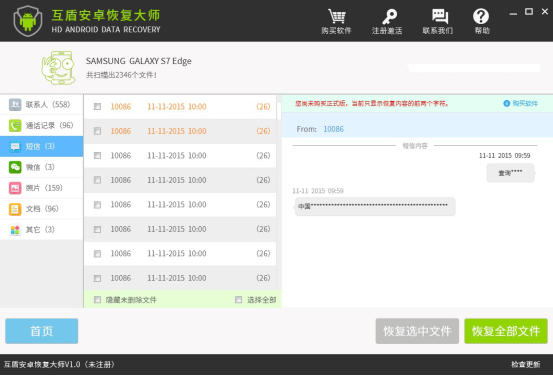Select the WeChat icon in sidebar

[15, 167]
